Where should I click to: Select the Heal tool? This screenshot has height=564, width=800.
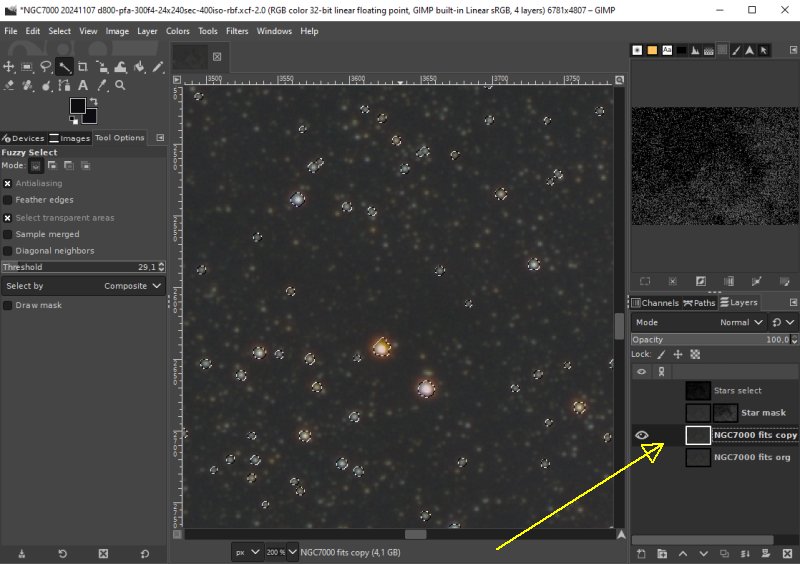pyautogui.click(x=27, y=85)
